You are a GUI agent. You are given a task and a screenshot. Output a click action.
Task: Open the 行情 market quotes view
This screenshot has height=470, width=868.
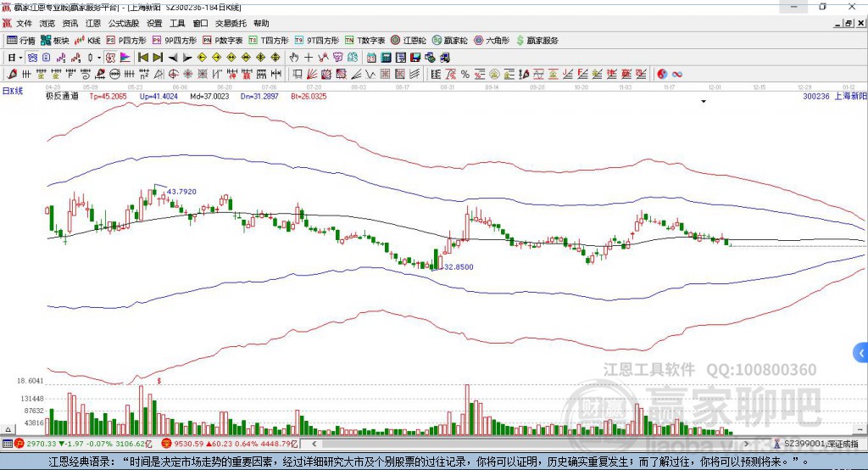pyautogui.click(x=20, y=41)
